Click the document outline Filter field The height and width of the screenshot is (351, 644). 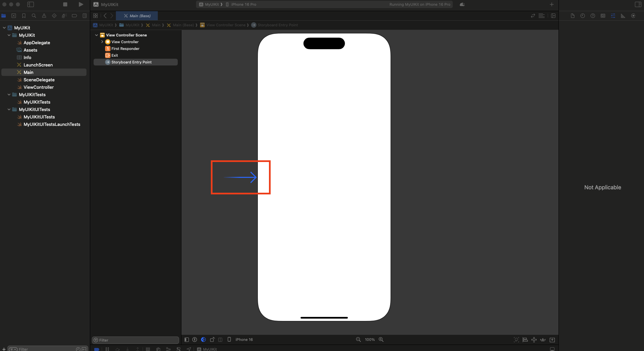[135, 340]
